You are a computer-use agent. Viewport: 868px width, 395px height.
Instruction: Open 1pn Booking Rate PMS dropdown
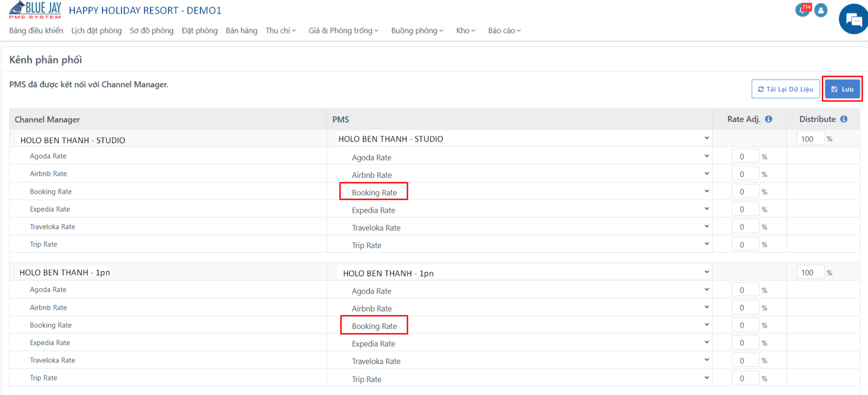tap(524, 326)
